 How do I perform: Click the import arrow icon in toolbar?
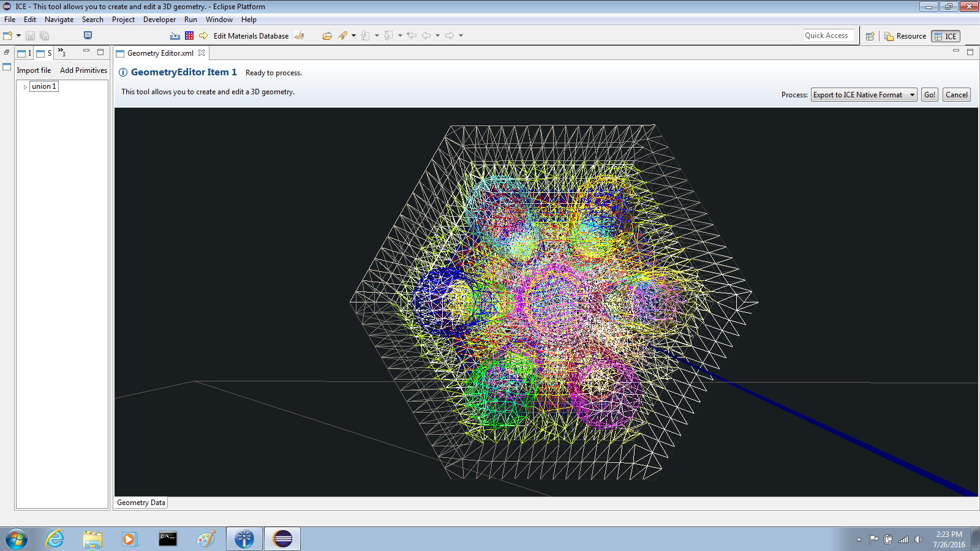[x=203, y=36]
